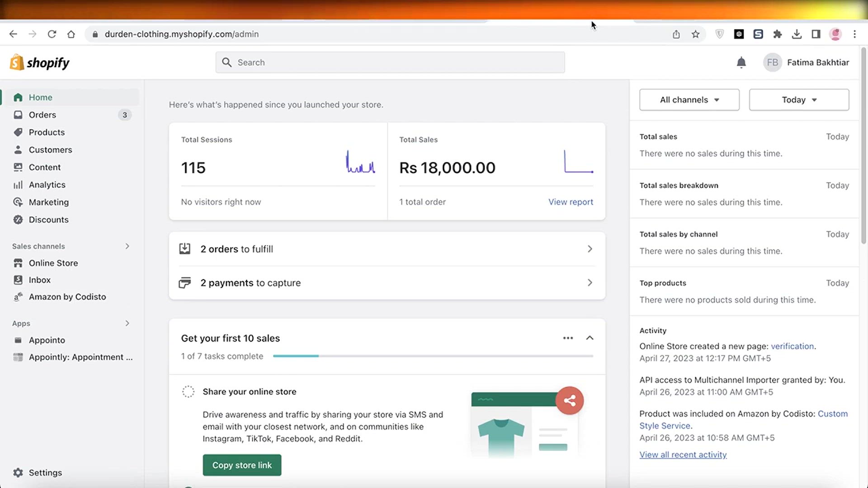
Task: Click the browser profile avatar
Action: pyautogui.click(x=835, y=34)
